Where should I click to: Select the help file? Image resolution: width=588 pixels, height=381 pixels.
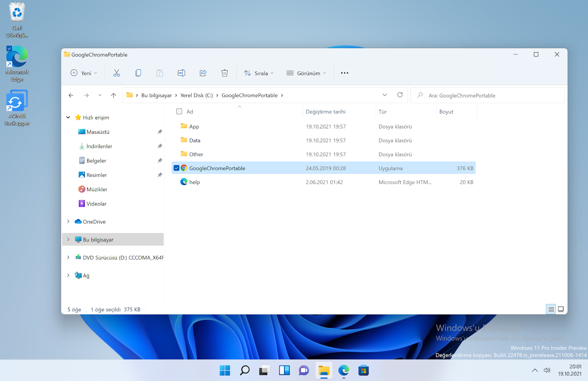point(323,182)
